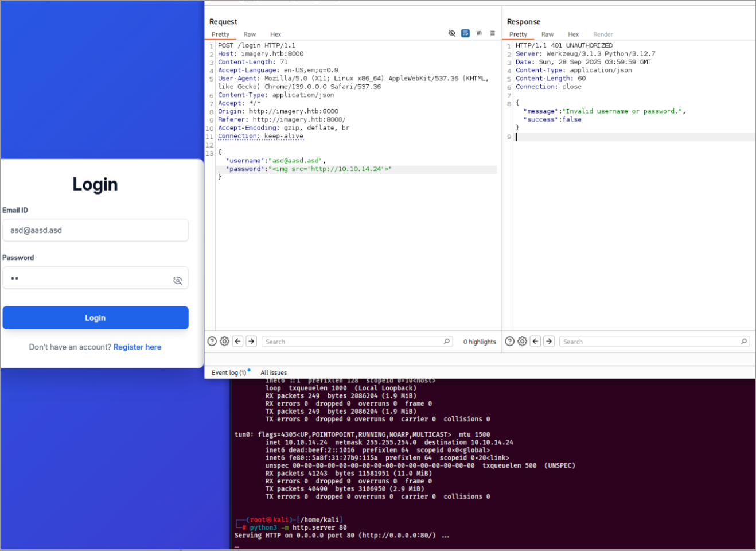Image resolution: width=756 pixels, height=551 pixels.
Task: Click the "Invalid username or password." message line
Action: [605, 111]
